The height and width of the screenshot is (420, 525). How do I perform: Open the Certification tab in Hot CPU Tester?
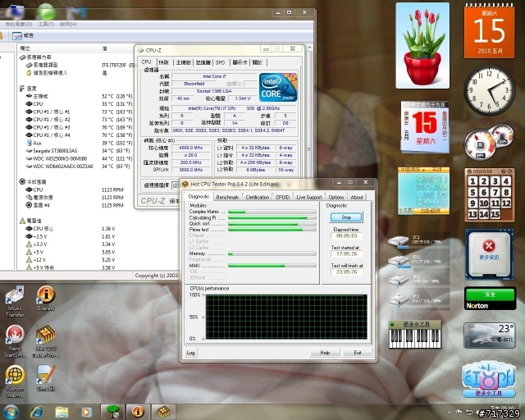pos(258,197)
